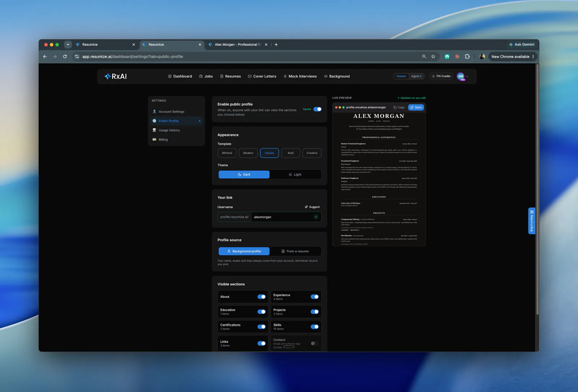578x392 pixels.
Task: Choose the Bold template
Action: (x=291, y=153)
